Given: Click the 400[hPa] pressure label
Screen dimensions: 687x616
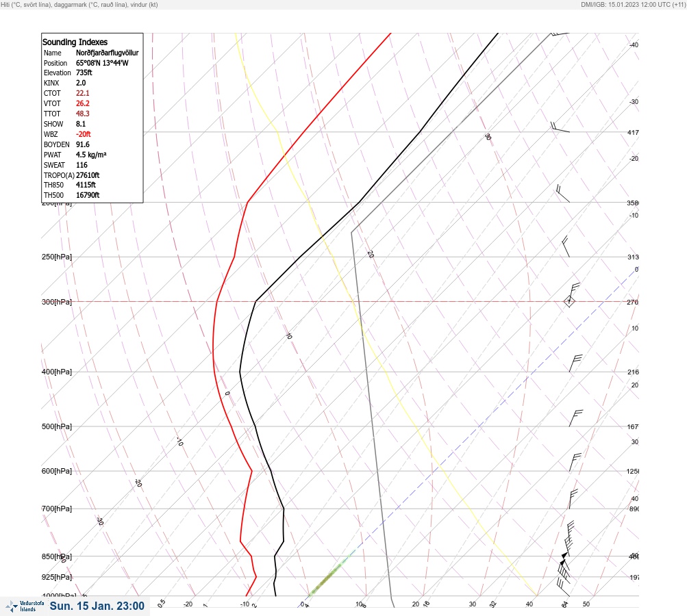Looking at the screenshot, I should (57, 372).
